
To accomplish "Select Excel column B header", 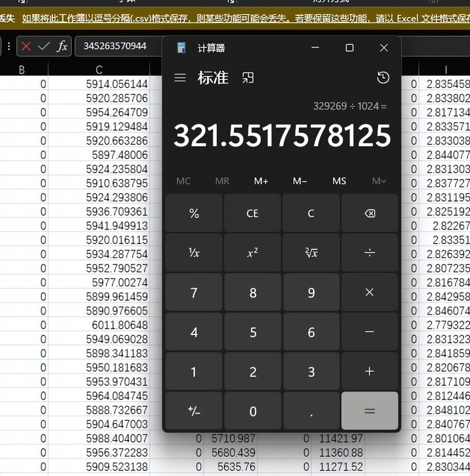I will point(22,70).
